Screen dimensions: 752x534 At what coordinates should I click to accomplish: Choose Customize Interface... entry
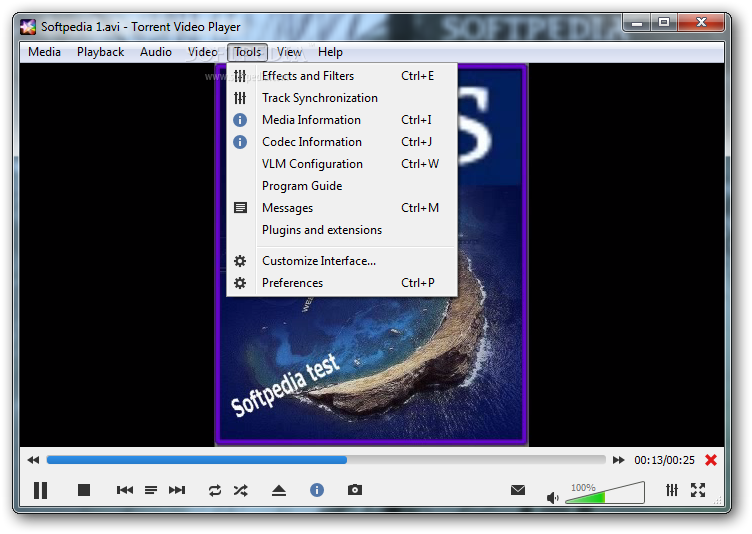[341, 261]
